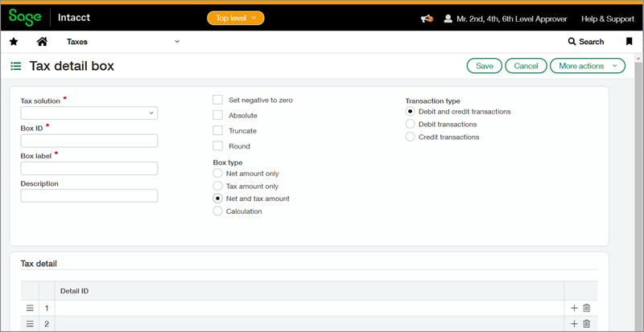Image resolution: width=644 pixels, height=332 pixels.
Task: Expand the Top level entity selector
Action: tap(235, 18)
